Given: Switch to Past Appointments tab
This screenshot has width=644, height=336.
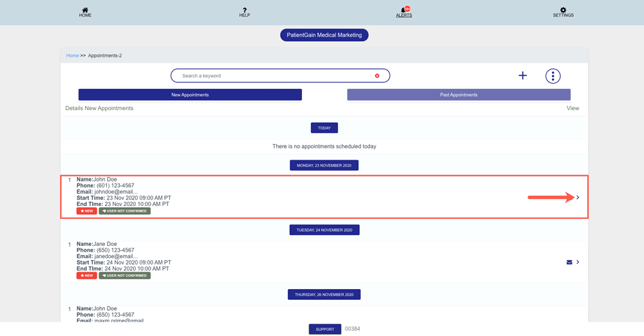Looking at the screenshot, I should [x=459, y=95].
